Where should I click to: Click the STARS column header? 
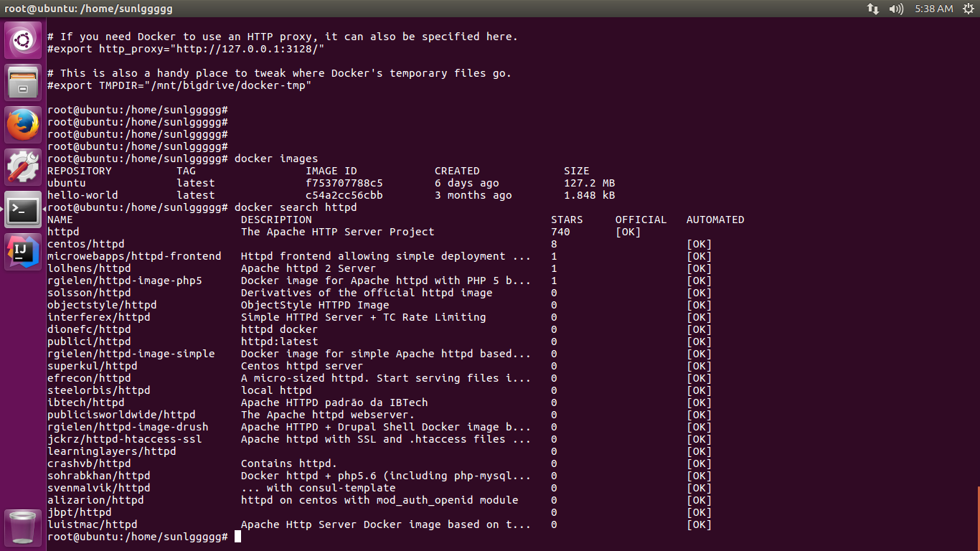tap(567, 220)
